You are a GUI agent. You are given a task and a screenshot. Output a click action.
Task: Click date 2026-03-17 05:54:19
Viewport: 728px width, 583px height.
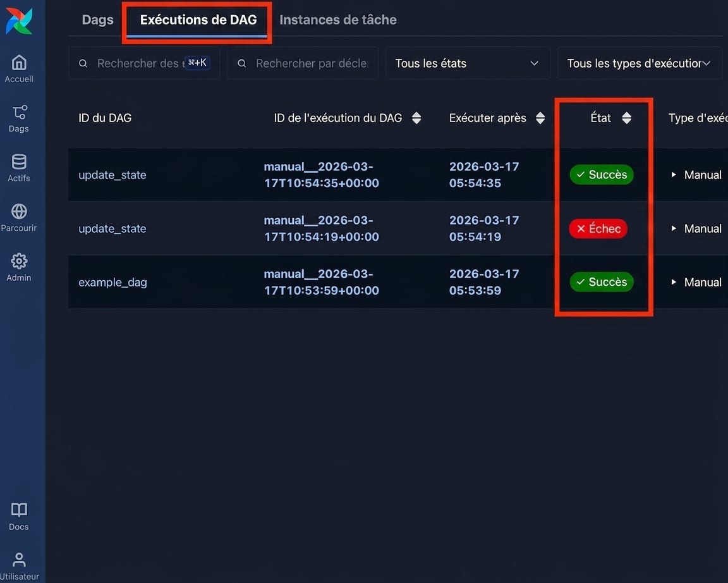coord(484,228)
